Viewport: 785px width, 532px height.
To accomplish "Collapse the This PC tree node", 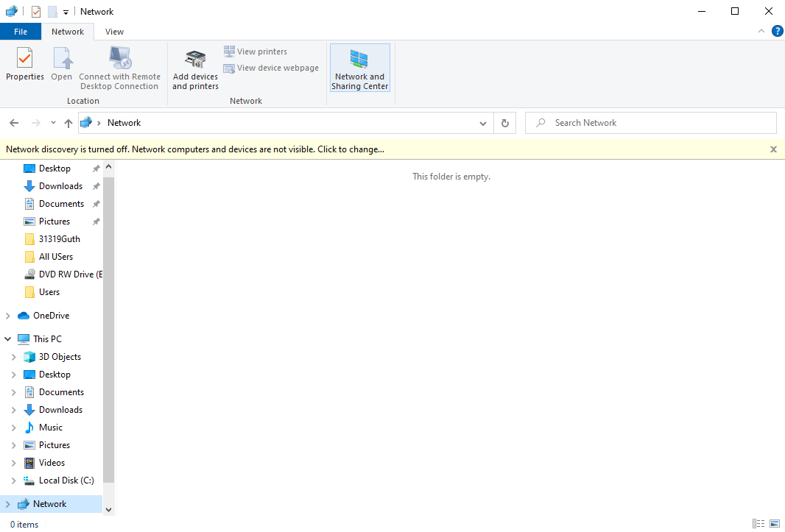I will tap(8, 339).
